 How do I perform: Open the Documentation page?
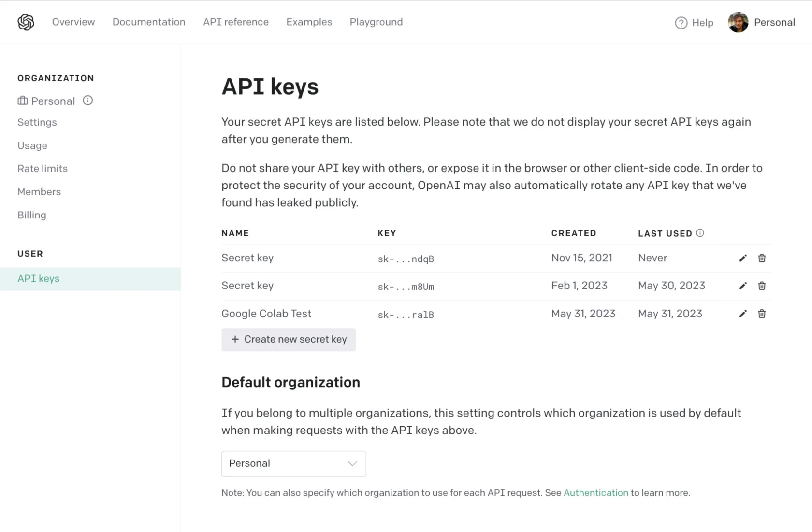pos(149,22)
